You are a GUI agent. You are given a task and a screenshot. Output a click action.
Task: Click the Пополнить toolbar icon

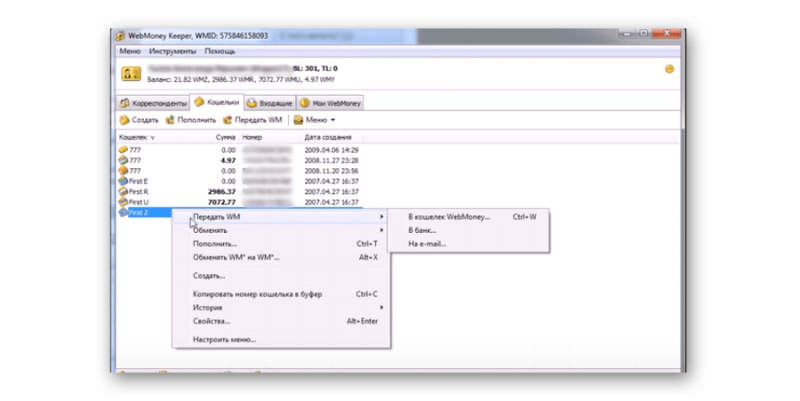(170, 120)
